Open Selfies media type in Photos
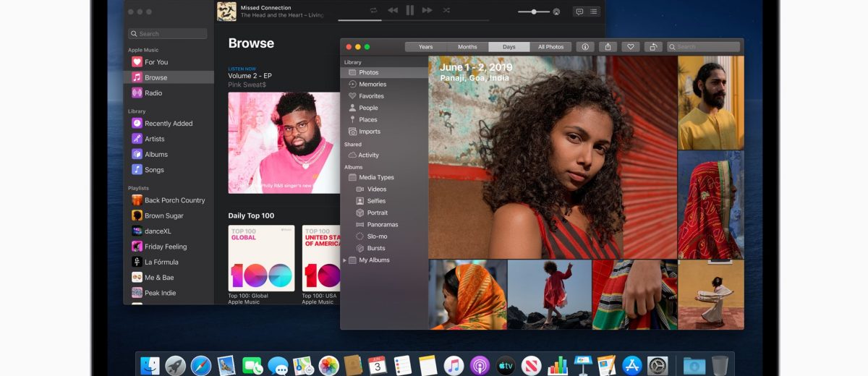This screenshot has height=376, width=868. click(x=384, y=201)
